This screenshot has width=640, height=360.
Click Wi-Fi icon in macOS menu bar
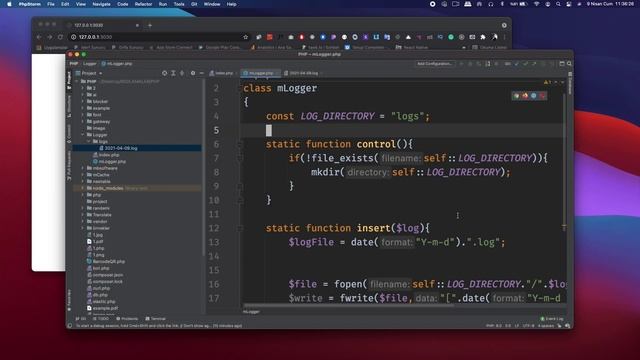tap(536, 4)
